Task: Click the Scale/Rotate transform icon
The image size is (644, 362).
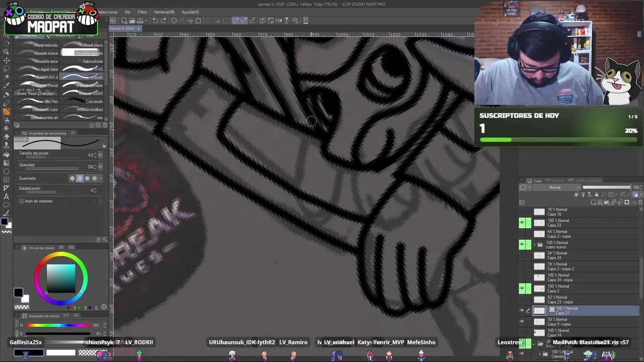Action: pos(198,21)
